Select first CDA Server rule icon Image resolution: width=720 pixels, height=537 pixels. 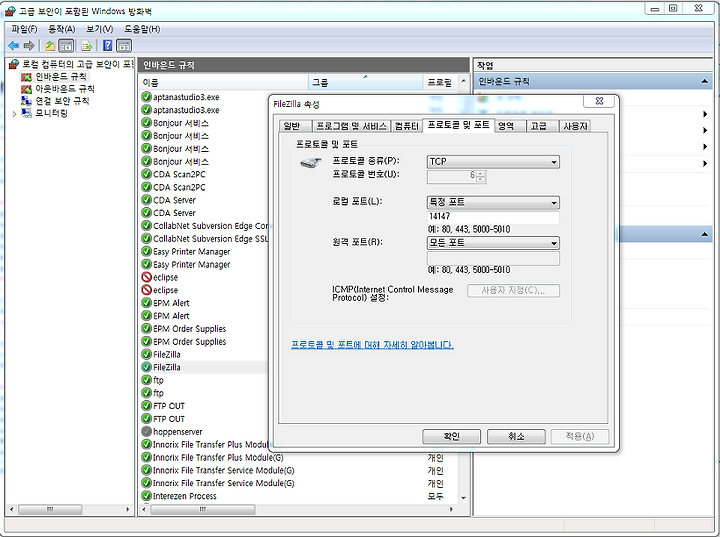[x=146, y=200]
